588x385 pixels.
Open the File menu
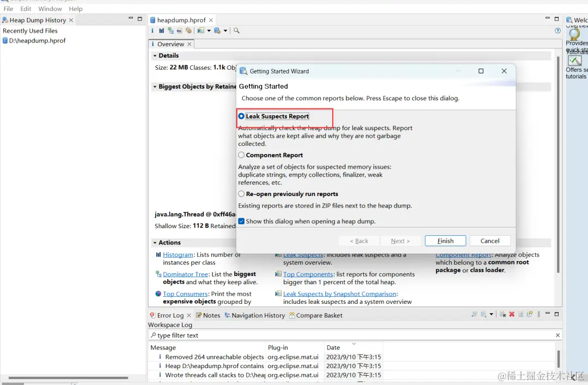point(8,9)
